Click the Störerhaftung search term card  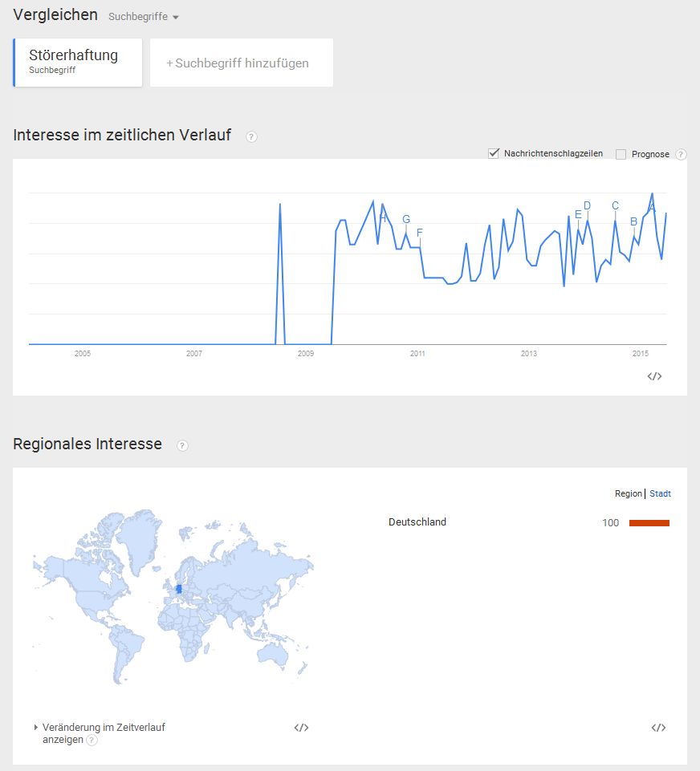pyautogui.click(x=78, y=63)
